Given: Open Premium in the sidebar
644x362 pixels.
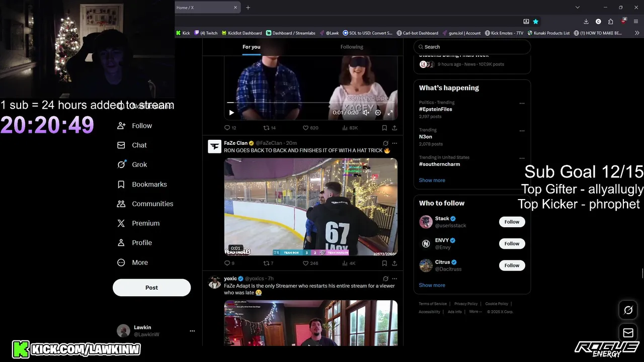Looking at the screenshot, I should tap(138, 223).
